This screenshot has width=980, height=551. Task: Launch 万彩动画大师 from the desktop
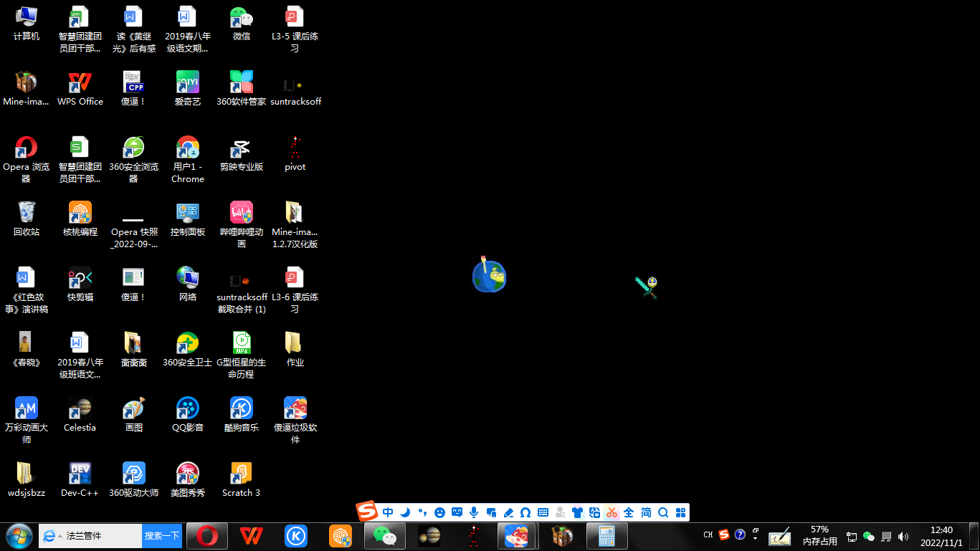click(x=27, y=421)
